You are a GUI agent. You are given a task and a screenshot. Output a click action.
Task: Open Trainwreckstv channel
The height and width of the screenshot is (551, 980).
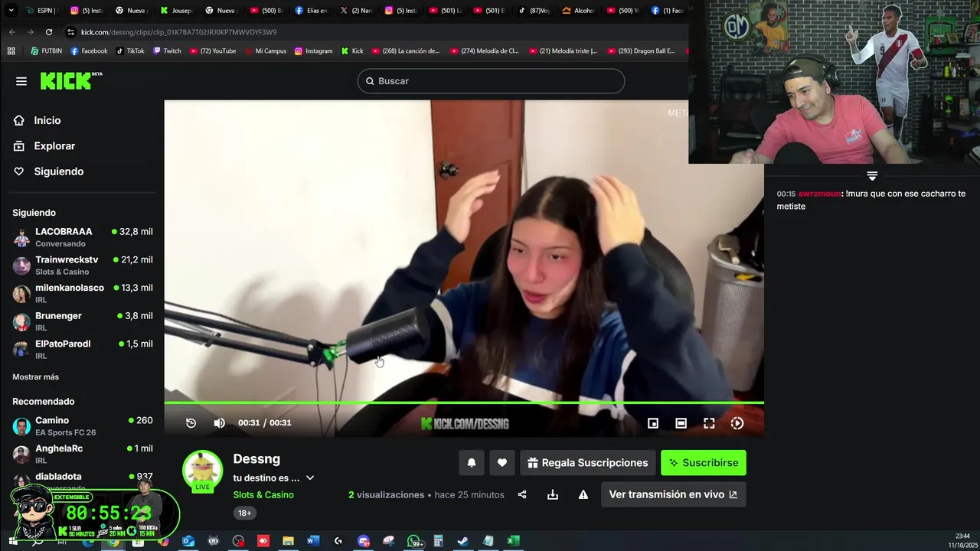pyautogui.click(x=82, y=266)
